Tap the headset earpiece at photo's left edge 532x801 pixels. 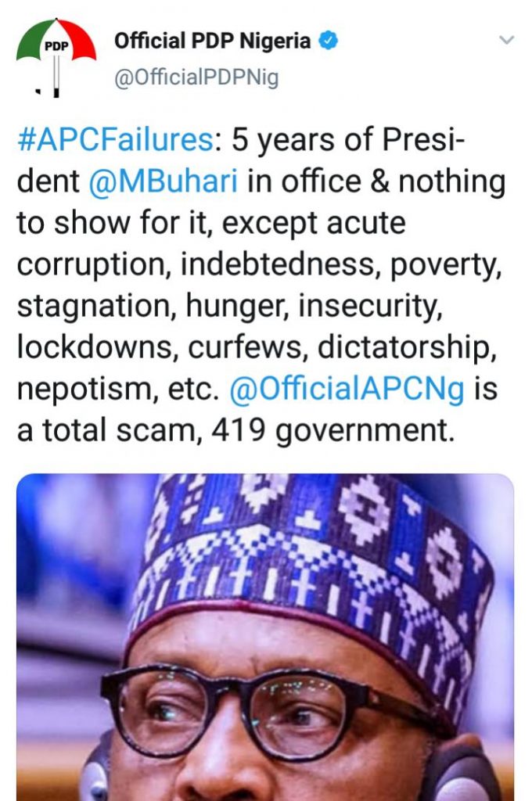(x=95, y=770)
